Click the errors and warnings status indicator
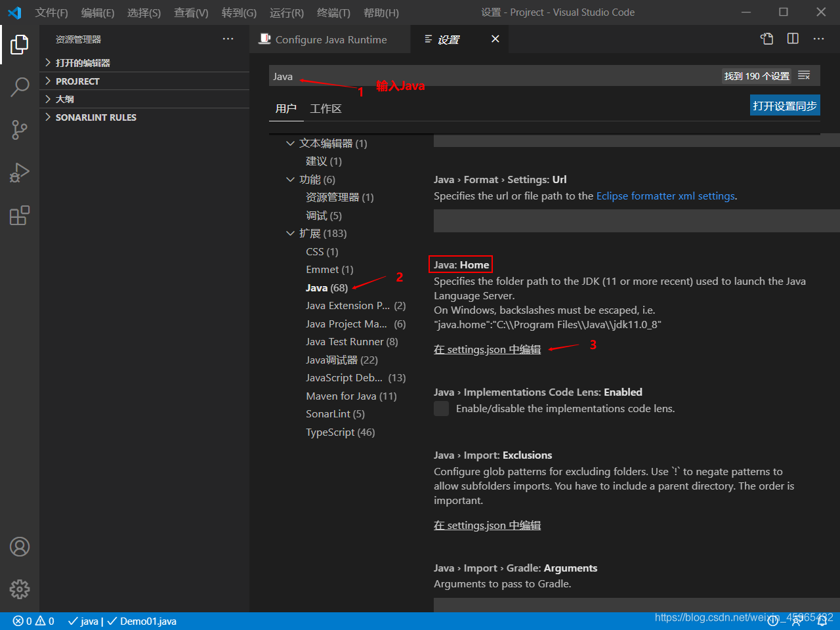 (33, 621)
